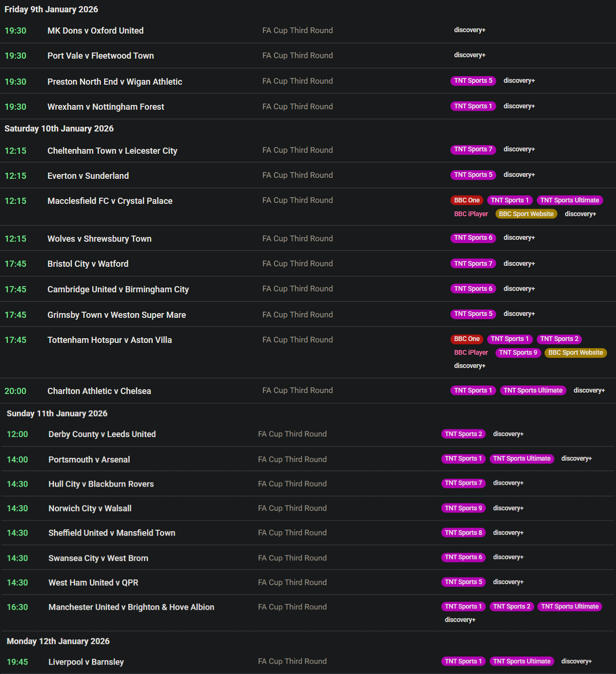Viewport: 616px width, 674px height.
Task: Open Cambridge United v Birmingham City match
Action: pos(118,289)
